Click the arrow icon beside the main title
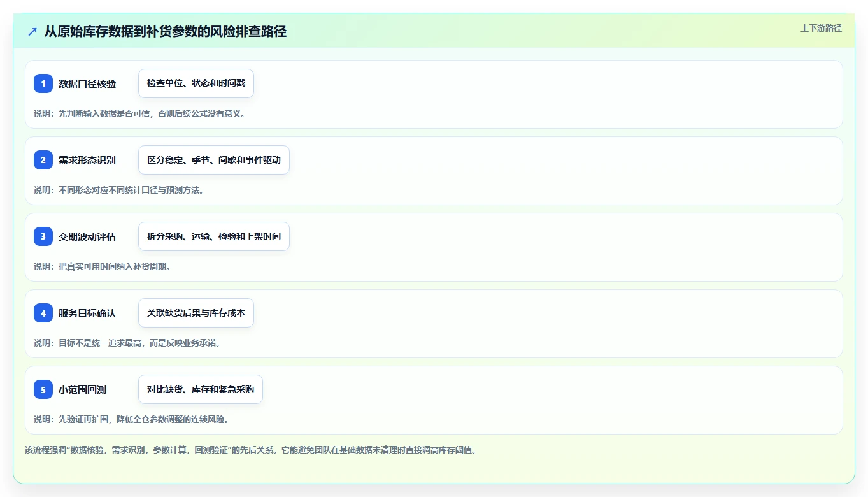The image size is (868, 497). point(32,32)
